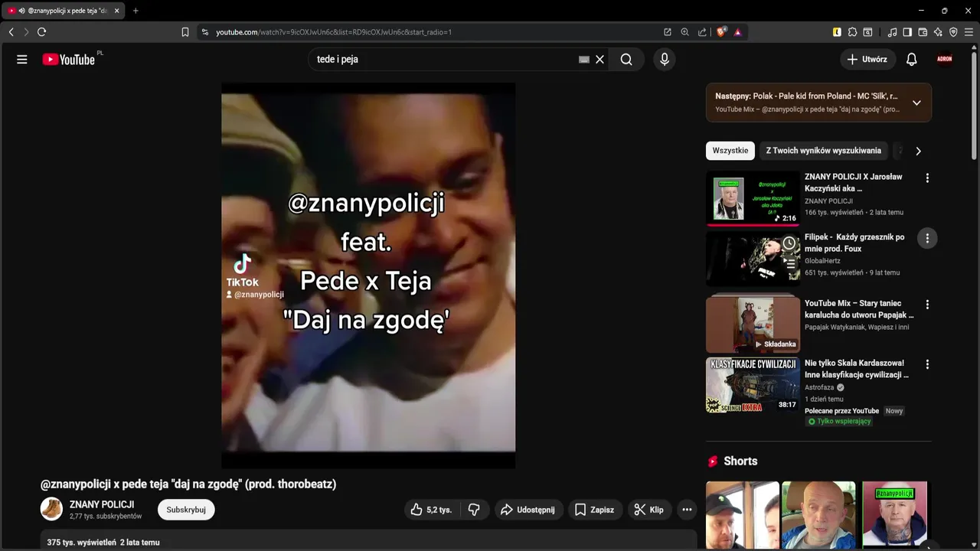
Task: Dislike the video with thumbs-down
Action: [x=474, y=510]
